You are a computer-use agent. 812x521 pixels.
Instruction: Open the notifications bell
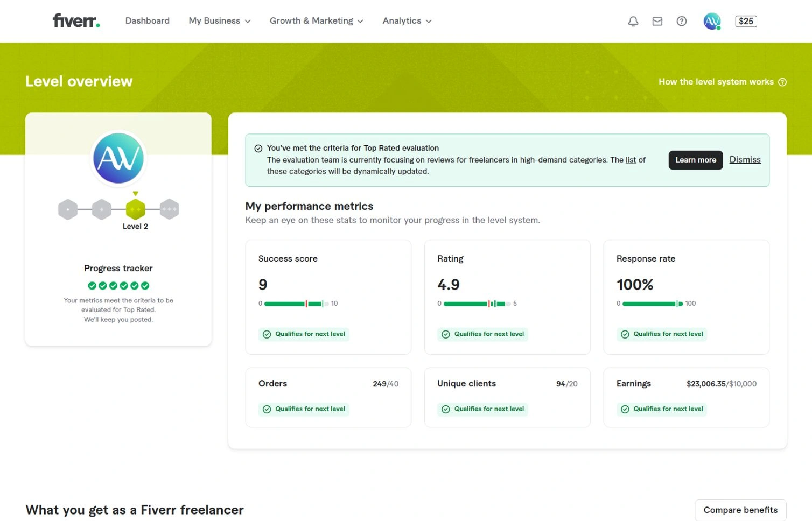click(633, 21)
